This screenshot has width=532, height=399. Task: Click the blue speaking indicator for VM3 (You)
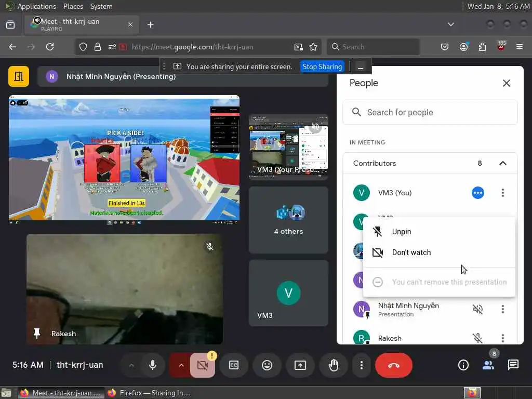coord(478,193)
